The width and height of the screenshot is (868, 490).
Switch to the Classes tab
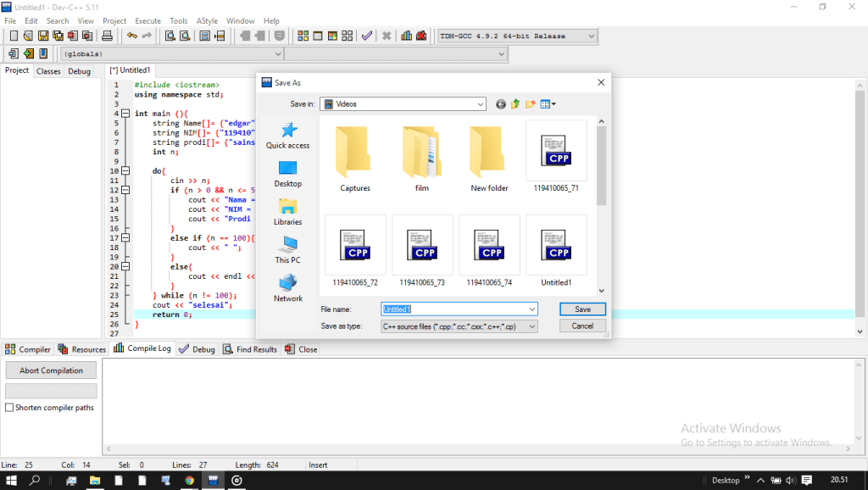click(48, 71)
